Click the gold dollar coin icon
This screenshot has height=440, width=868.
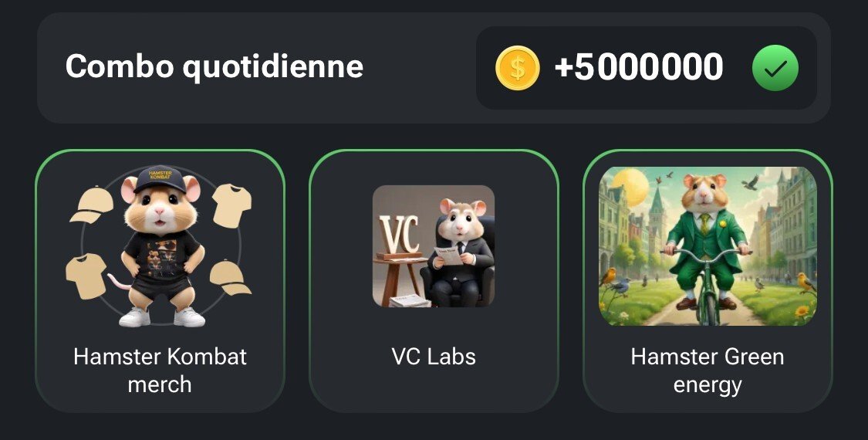517,68
